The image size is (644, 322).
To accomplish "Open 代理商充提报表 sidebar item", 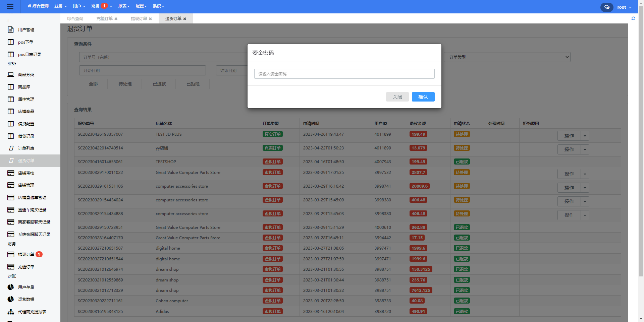I will coord(32,312).
